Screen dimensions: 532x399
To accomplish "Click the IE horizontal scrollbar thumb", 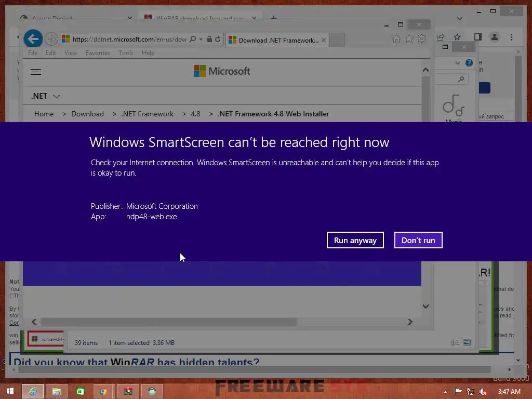I will [x=169, y=322].
